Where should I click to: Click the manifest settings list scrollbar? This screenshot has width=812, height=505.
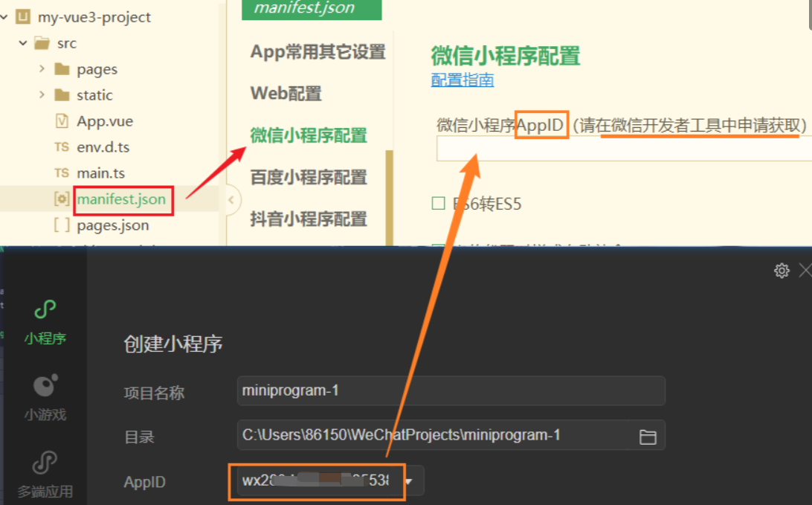[x=389, y=197]
